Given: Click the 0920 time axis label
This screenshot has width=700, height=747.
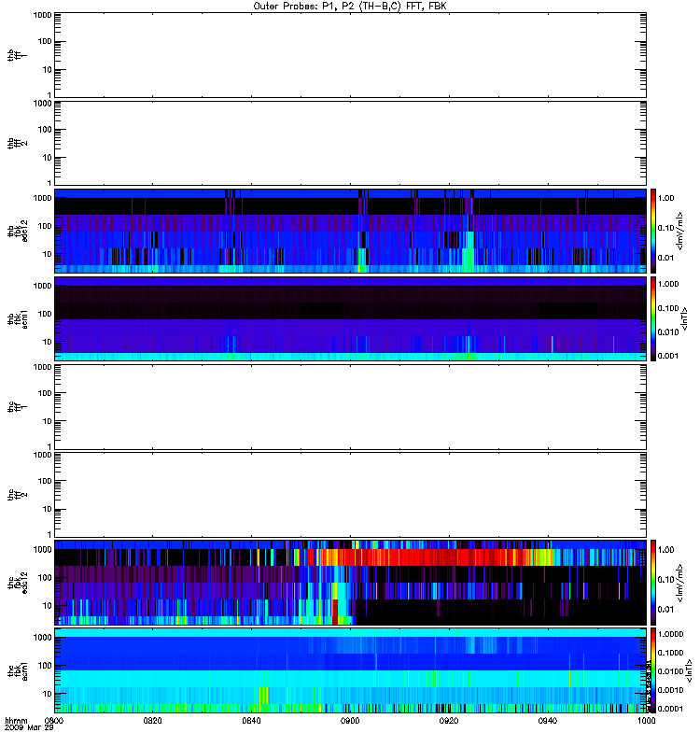Looking at the screenshot, I should (449, 721).
